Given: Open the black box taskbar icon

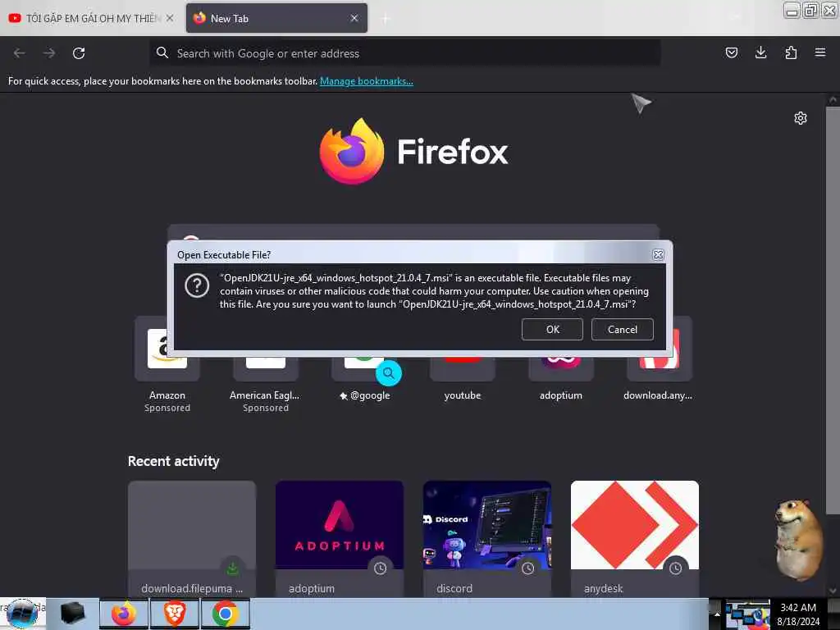Looking at the screenshot, I should [72, 614].
